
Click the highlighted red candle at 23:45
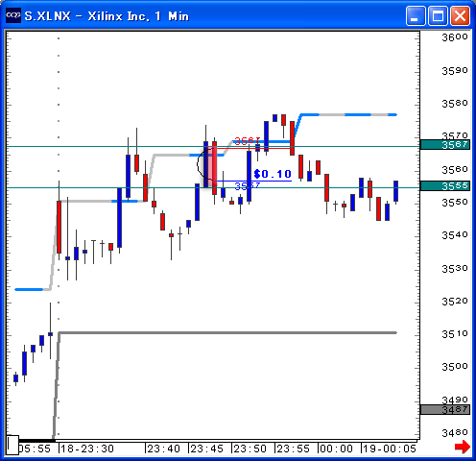(x=214, y=167)
